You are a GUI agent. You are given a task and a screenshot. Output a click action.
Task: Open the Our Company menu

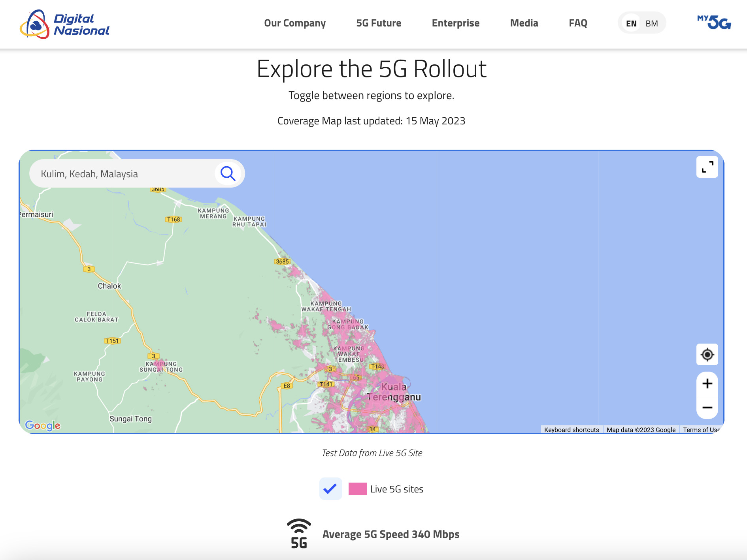(295, 23)
